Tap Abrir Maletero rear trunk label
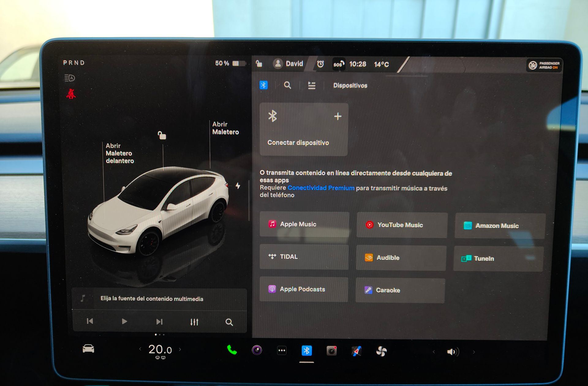 (x=225, y=128)
